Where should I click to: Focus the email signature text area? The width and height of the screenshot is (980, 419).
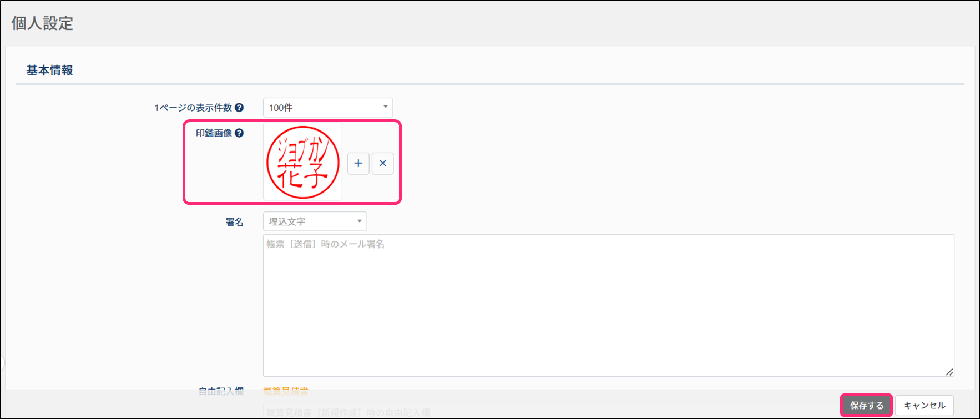[x=608, y=305]
